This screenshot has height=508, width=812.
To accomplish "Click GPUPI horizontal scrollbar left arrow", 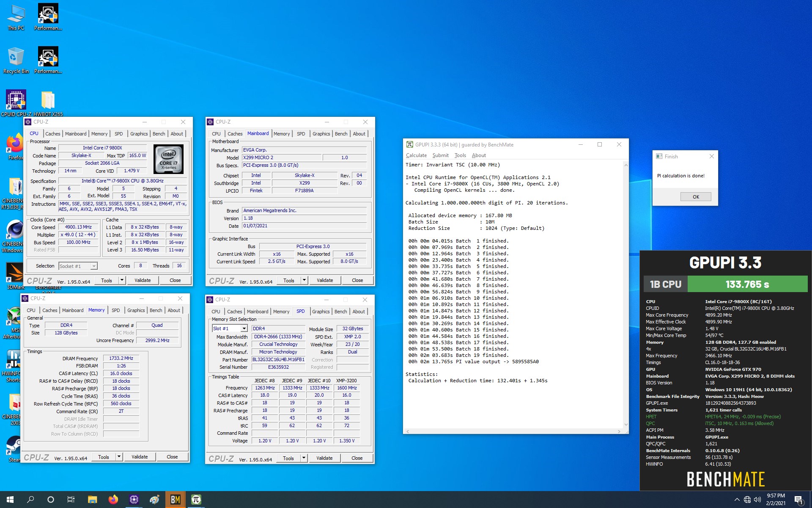I will coord(408,431).
